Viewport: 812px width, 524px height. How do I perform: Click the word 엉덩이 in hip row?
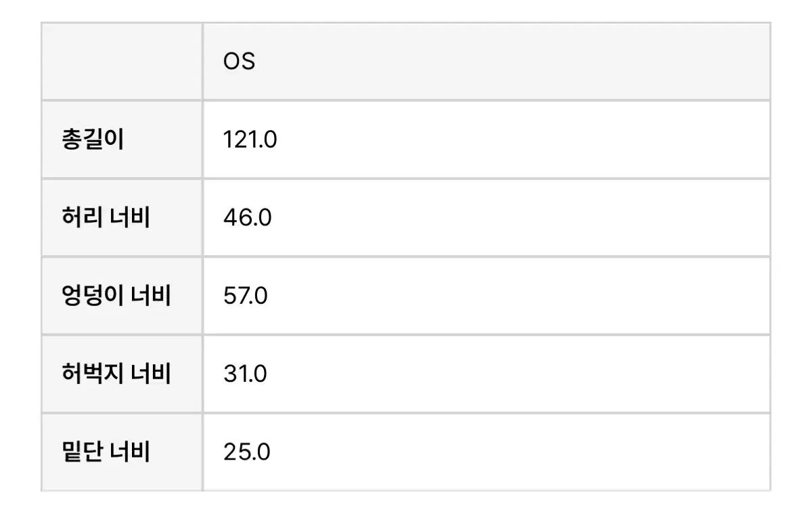click(93, 296)
